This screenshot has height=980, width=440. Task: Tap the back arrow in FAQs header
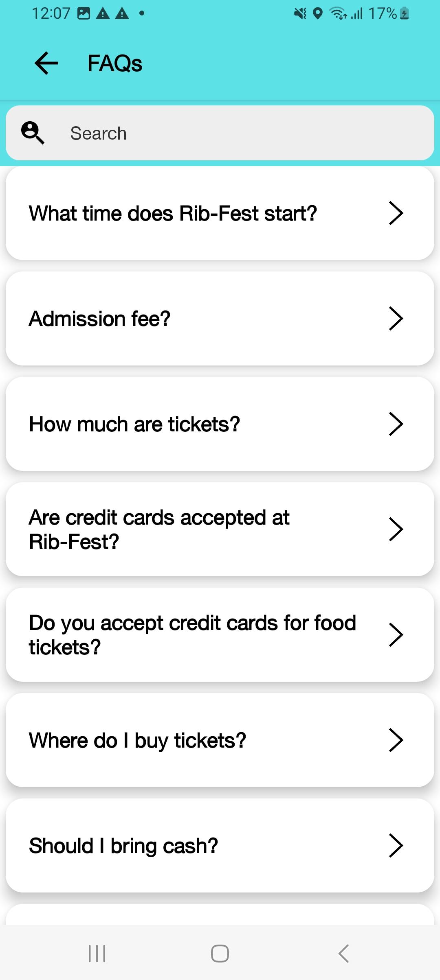click(x=46, y=63)
